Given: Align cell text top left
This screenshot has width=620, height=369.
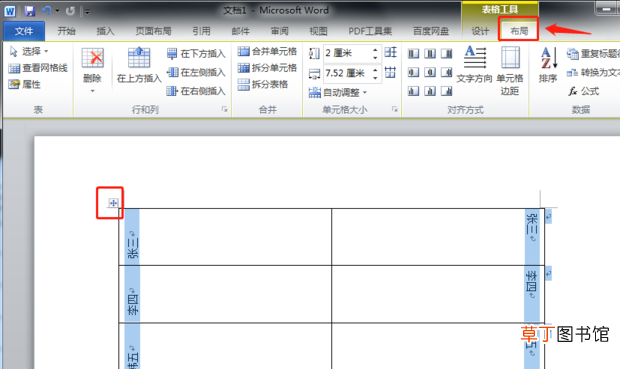Looking at the screenshot, I should pos(413,53).
